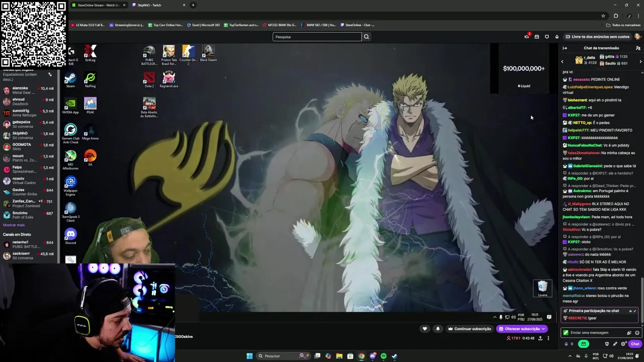644x362 pixels.
Task: Open chat settings gear icon
Action: 623,344
